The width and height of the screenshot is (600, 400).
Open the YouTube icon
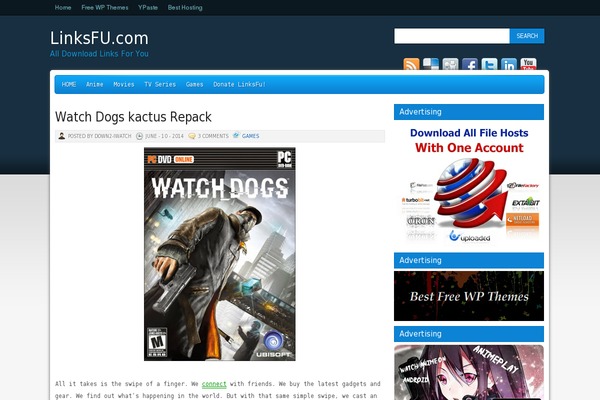528,64
